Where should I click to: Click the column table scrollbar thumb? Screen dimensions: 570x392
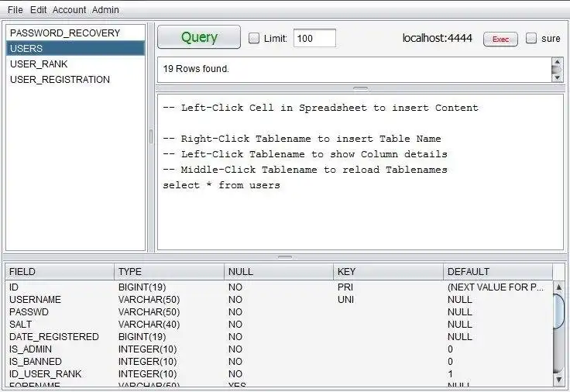tap(558, 312)
